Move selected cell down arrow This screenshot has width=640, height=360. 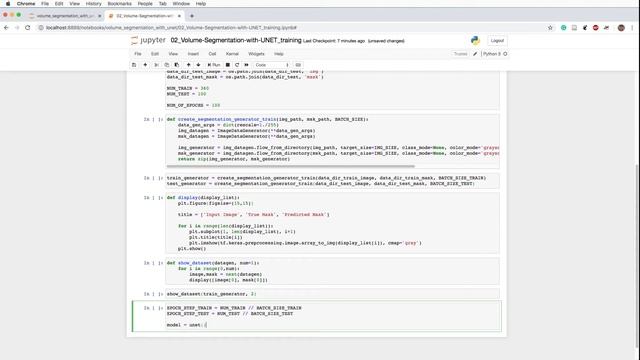(198, 65)
